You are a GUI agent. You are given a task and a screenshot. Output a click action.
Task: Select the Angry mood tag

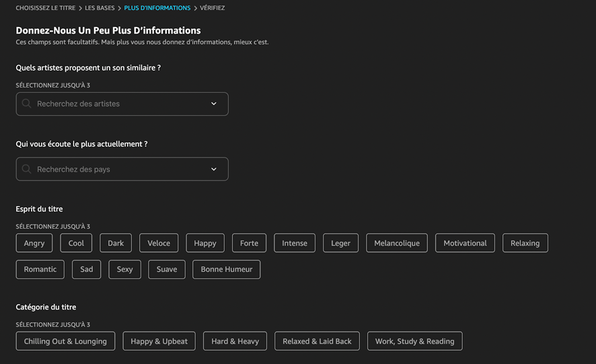click(34, 243)
